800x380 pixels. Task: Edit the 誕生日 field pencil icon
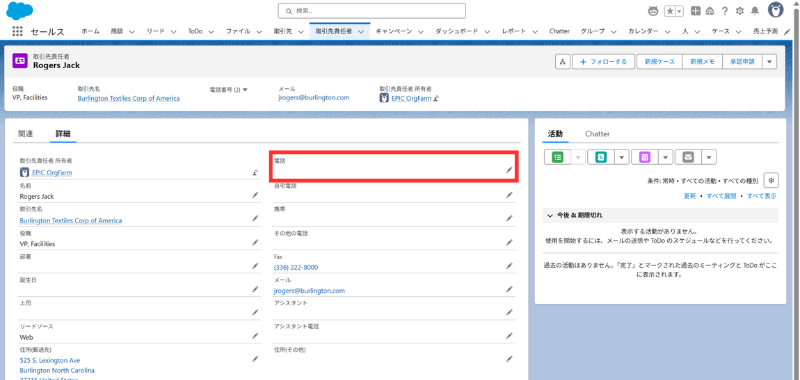(255, 289)
